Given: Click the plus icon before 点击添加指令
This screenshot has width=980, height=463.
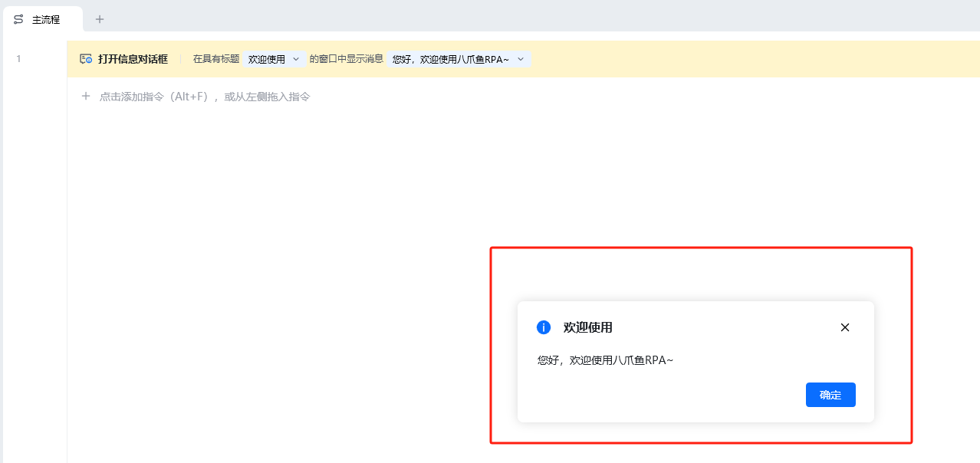Looking at the screenshot, I should pos(86,97).
